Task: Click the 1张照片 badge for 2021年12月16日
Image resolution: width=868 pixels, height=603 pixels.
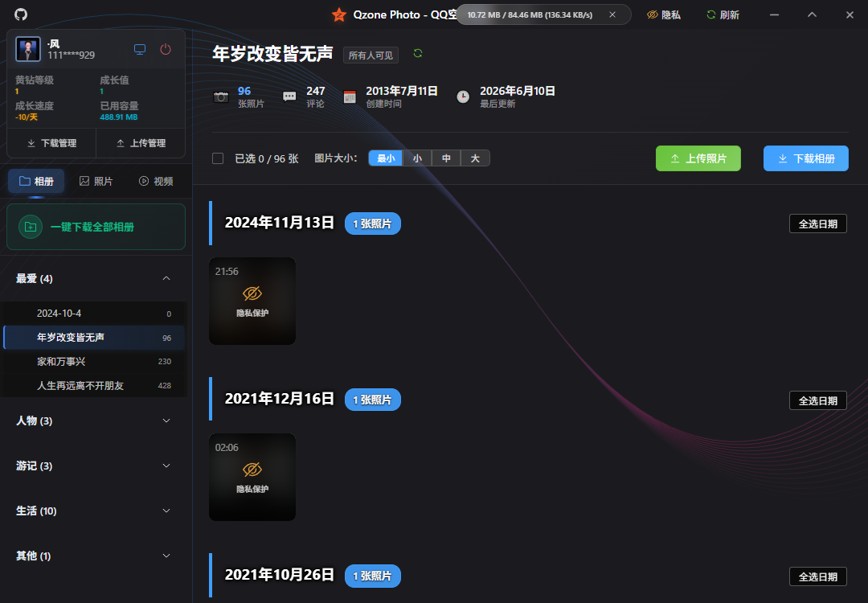Action: click(x=373, y=400)
